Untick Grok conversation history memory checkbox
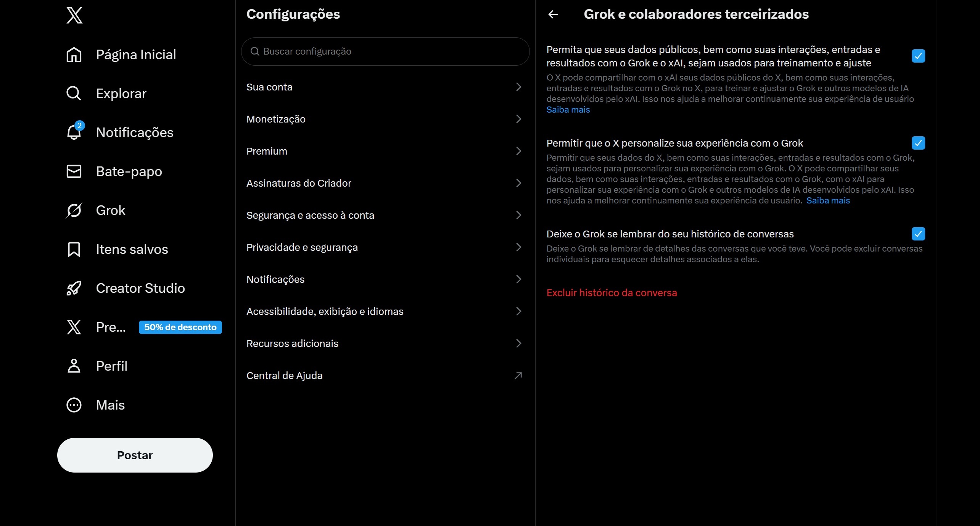Viewport: 980px width, 526px height. coord(918,234)
